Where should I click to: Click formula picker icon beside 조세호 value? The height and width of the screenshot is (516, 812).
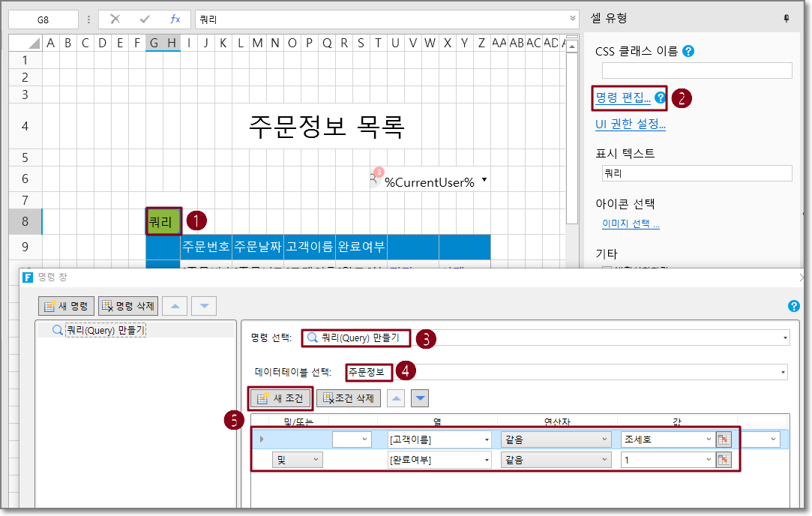click(724, 439)
